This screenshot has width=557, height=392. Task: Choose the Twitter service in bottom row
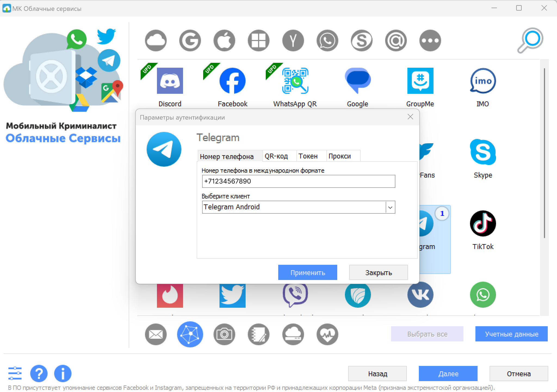pyautogui.click(x=233, y=295)
